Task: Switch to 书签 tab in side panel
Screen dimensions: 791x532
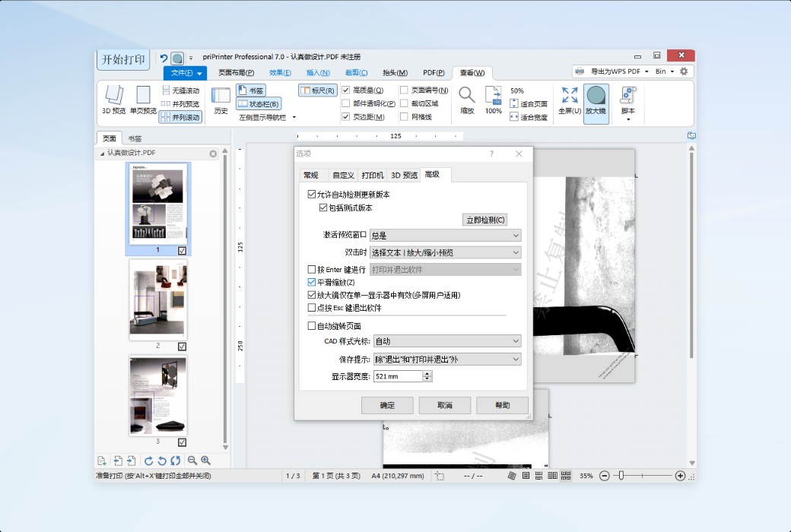Action: [135, 138]
